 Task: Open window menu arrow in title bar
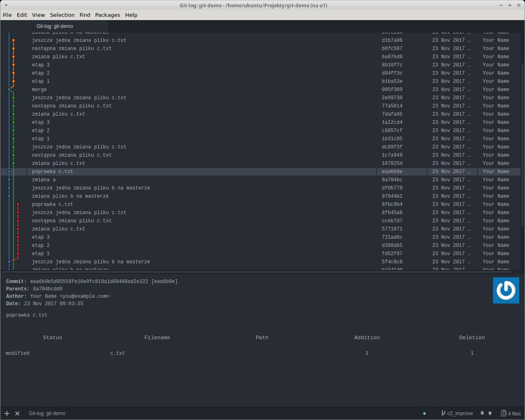(5, 5)
